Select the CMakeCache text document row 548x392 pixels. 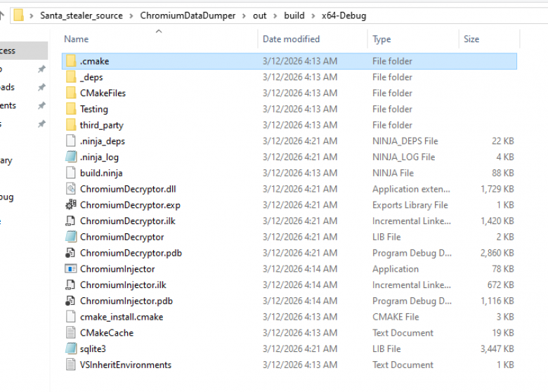coord(289,333)
